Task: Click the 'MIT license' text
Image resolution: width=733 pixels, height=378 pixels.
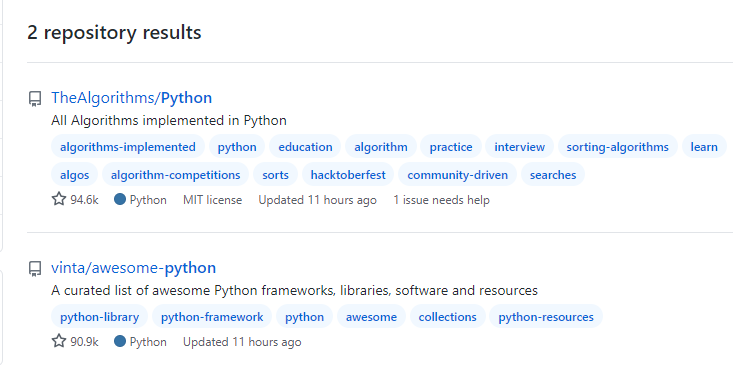Action: tap(212, 200)
